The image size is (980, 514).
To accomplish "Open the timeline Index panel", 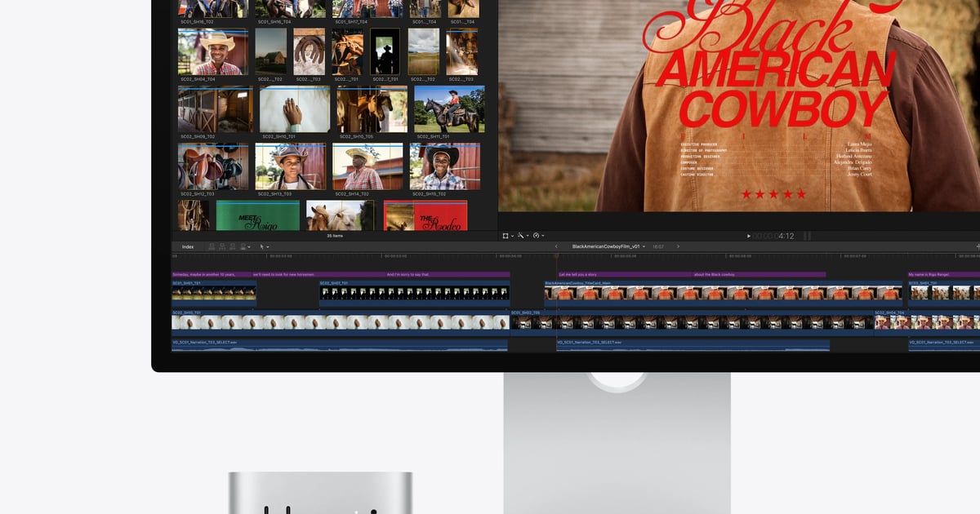I will (x=188, y=246).
